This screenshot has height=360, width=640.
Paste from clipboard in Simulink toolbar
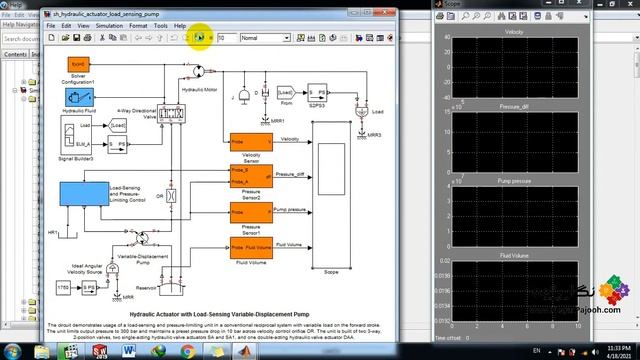pyautogui.click(x=123, y=38)
